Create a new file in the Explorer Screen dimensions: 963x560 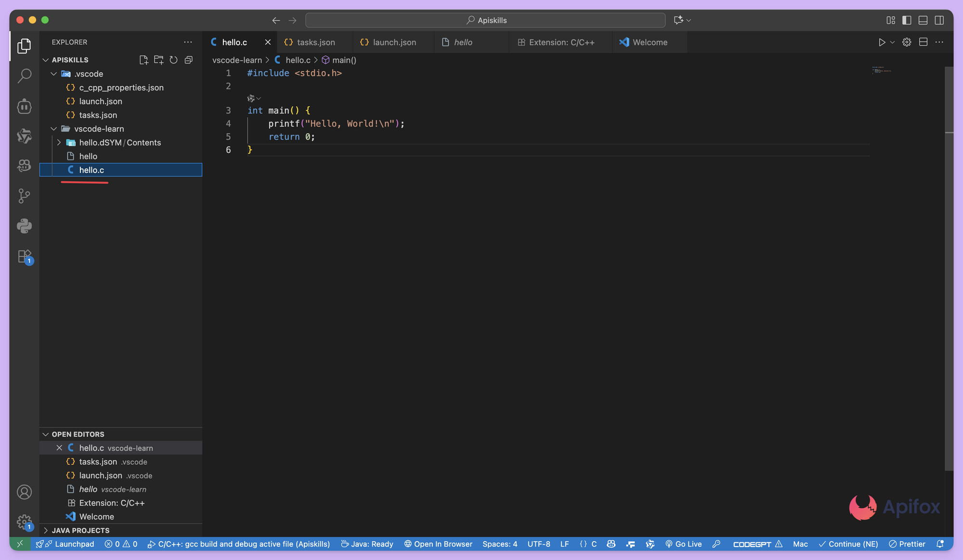tap(143, 60)
